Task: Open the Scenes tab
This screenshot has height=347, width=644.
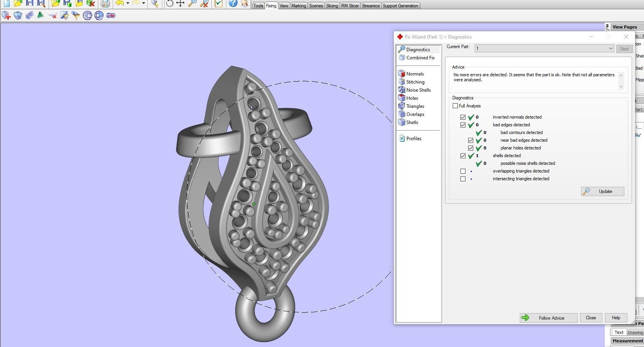Action: click(316, 6)
